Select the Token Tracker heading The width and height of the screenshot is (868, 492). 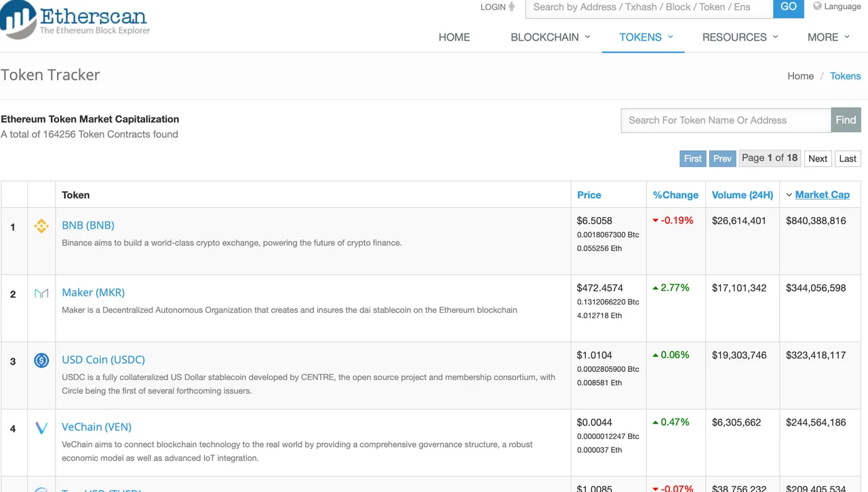click(x=50, y=75)
